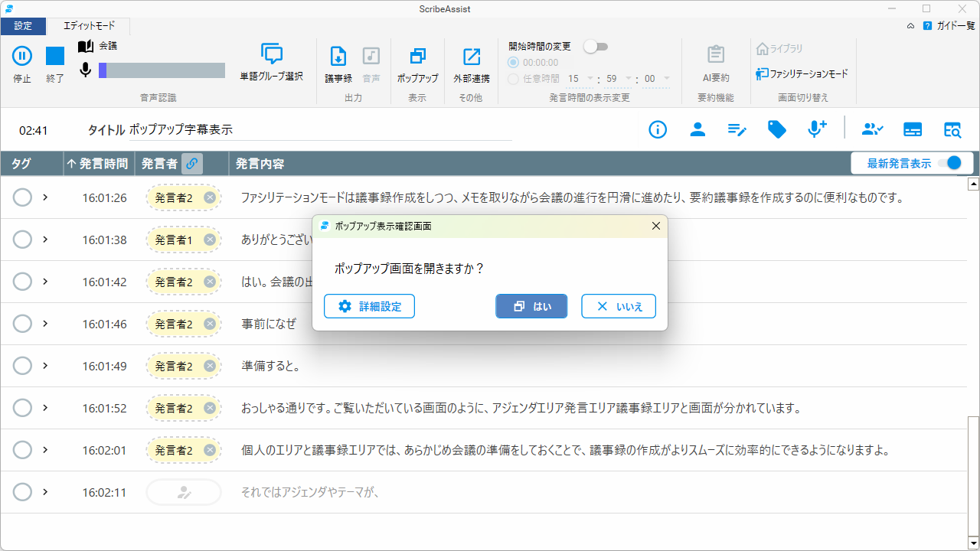This screenshot has width=980, height=551.
Task: Click the ポップアップ display icon in ribbon
Action: (417, 57)
